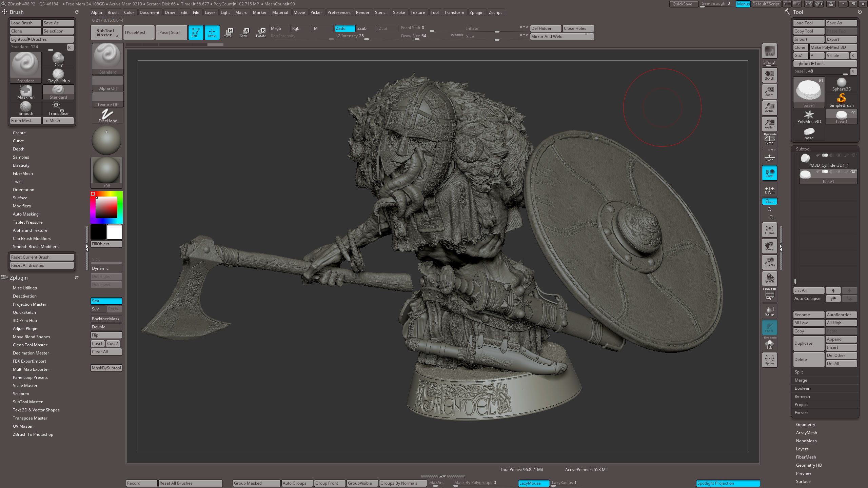Open the Render menu

[x=362, y=13]
